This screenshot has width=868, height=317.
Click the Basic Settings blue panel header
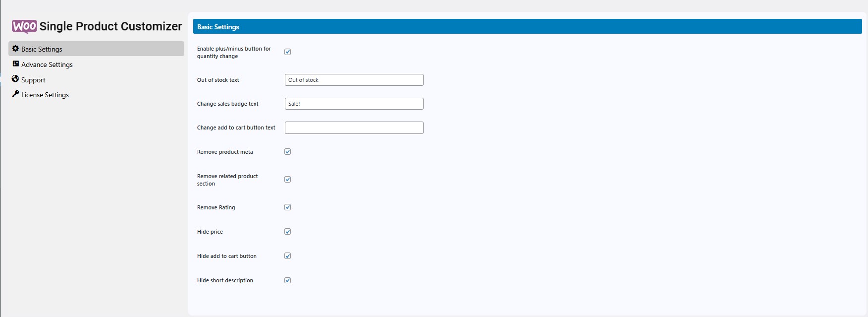[x=528, y=26]
